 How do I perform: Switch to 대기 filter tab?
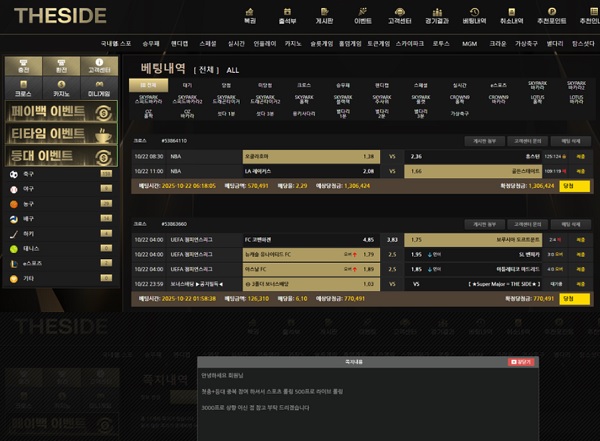(x=186, y=86)
